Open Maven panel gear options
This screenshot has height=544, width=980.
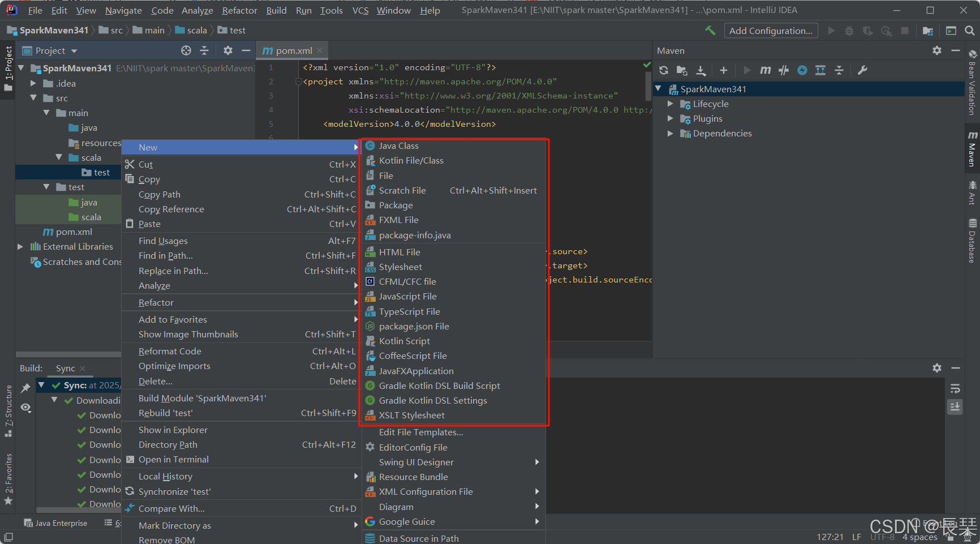coord(937,50)
